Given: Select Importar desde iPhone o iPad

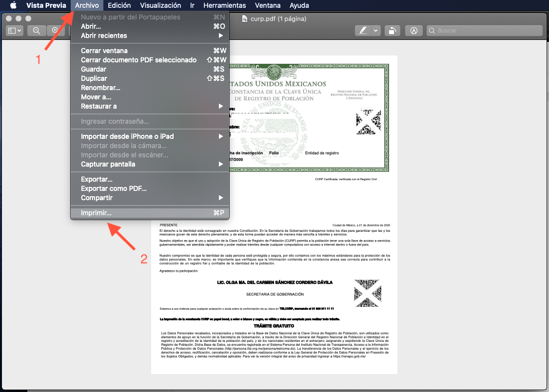Looking at the screenshot, I should click(127, 136).
